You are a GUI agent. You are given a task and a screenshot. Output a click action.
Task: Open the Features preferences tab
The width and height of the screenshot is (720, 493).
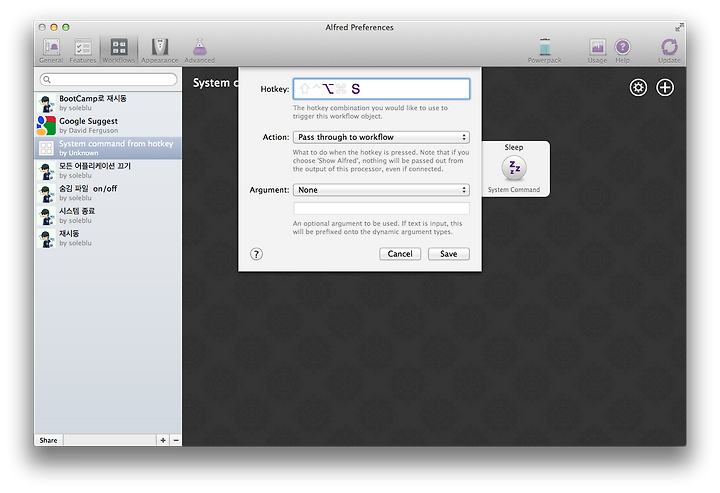tap(83, 50)
